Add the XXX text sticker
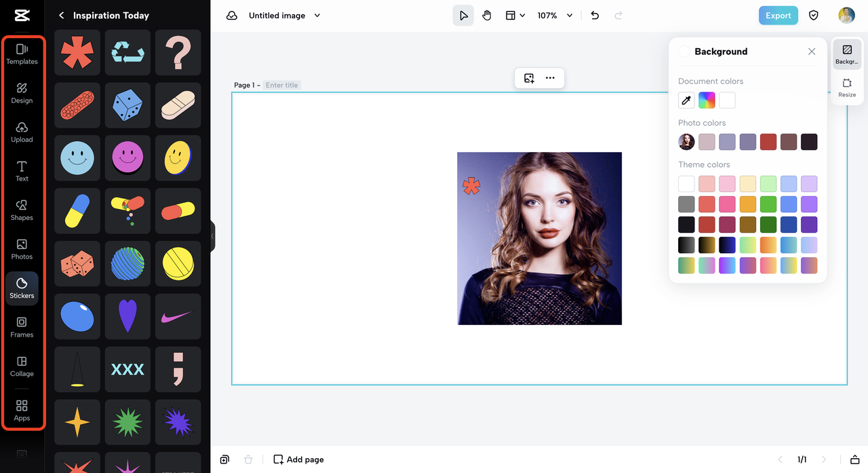868x473 pixels. click(x=127, y=369)
